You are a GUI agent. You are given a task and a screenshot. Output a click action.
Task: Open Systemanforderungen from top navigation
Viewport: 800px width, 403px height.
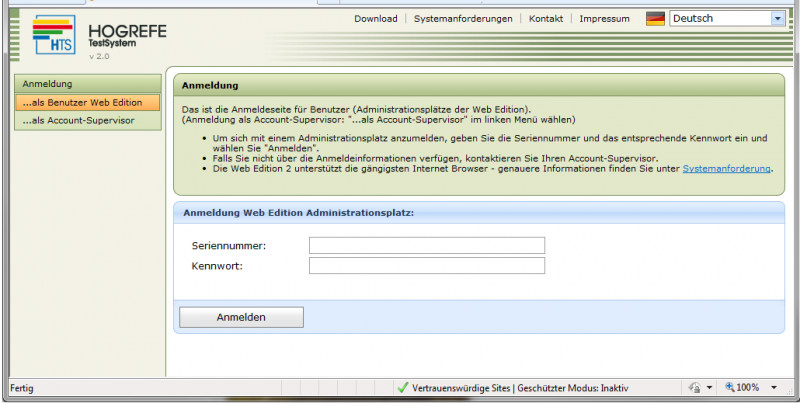[462, 18]
